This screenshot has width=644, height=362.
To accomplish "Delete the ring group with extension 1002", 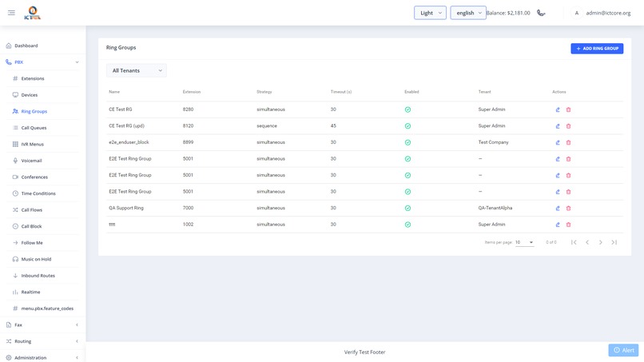I will click(568, 225).
